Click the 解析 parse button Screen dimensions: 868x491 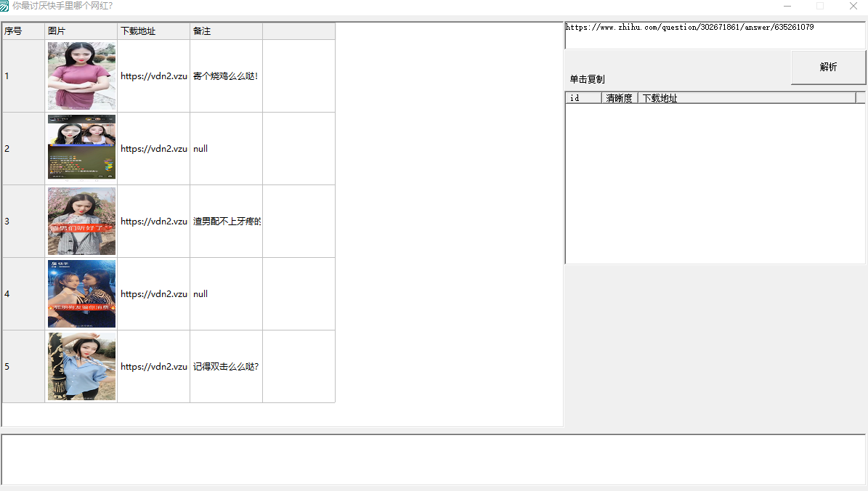828,68
